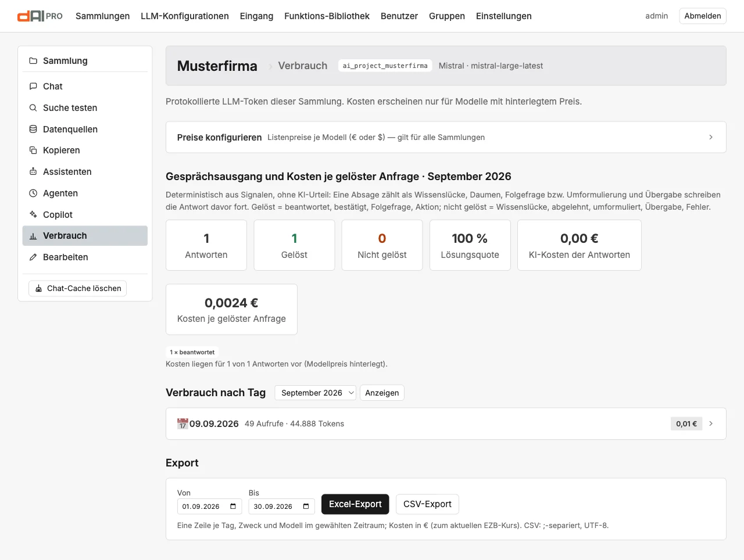Download the CSV-Export
744x560 pixels.
pyautogui.click(x=427, y=504)
